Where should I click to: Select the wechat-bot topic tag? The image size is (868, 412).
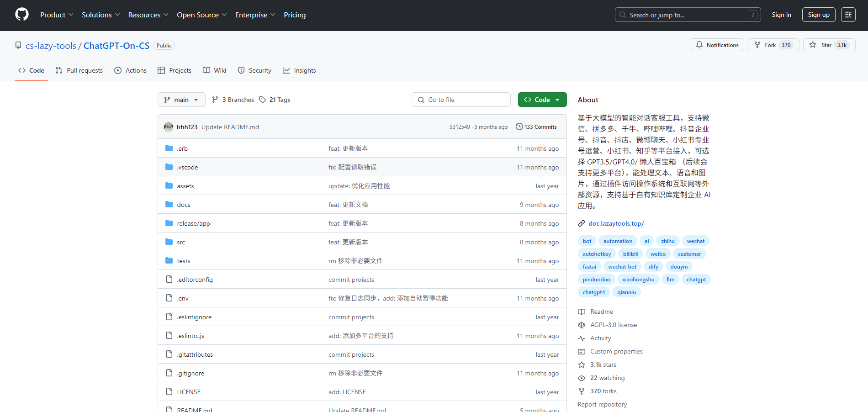(x=622, y=267)
